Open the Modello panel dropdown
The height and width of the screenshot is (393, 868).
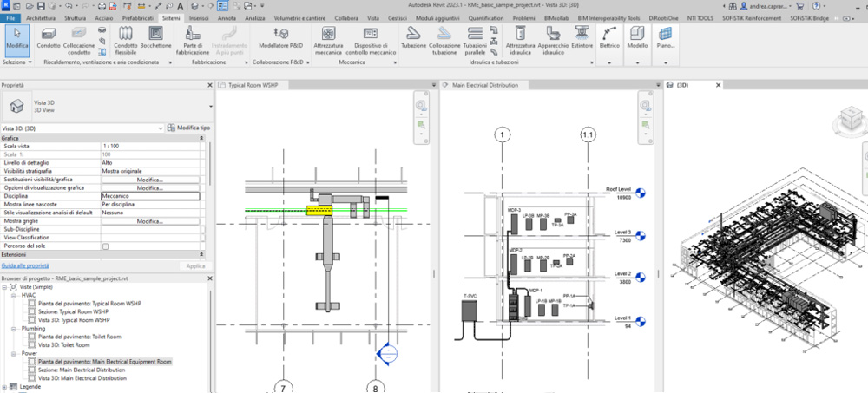click(x=637, y=62)
